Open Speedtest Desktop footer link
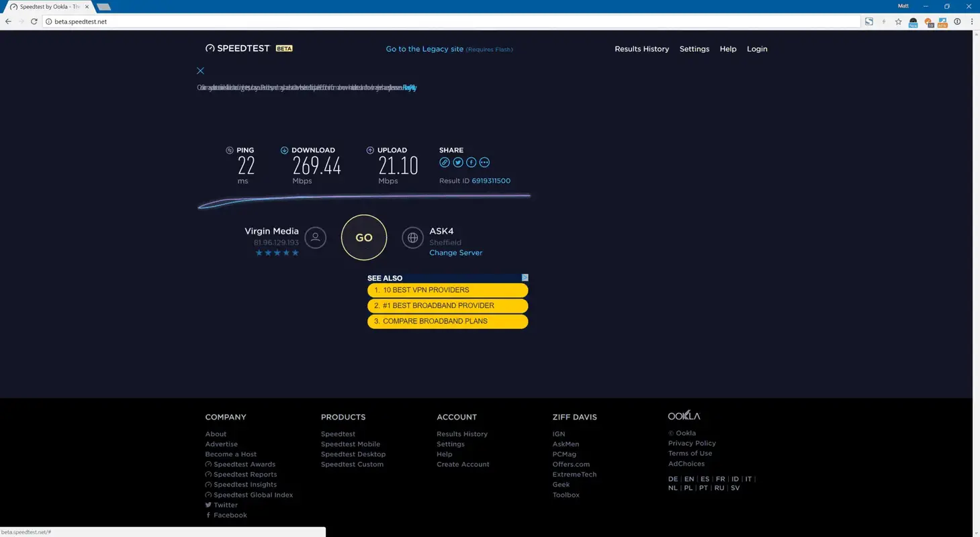Image resolution: width=980 pixels, height=537 pixels. (353, 454)
